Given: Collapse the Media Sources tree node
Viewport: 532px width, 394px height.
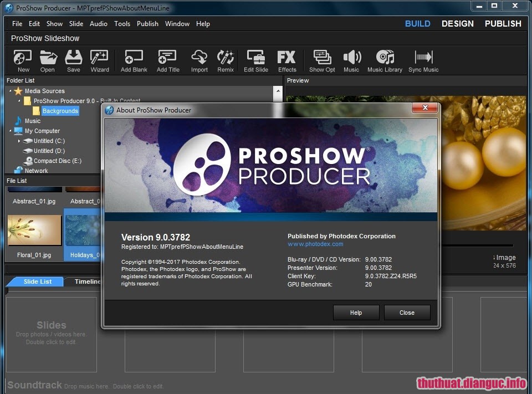Looking at the screenshot, I should click(10, 91).
